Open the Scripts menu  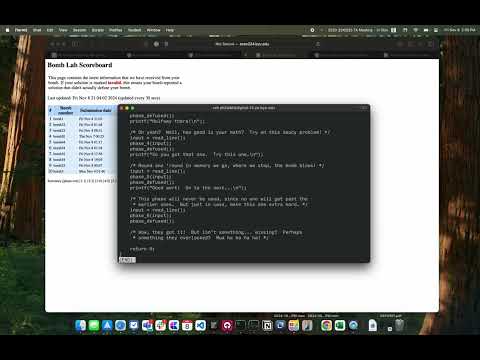98,30
